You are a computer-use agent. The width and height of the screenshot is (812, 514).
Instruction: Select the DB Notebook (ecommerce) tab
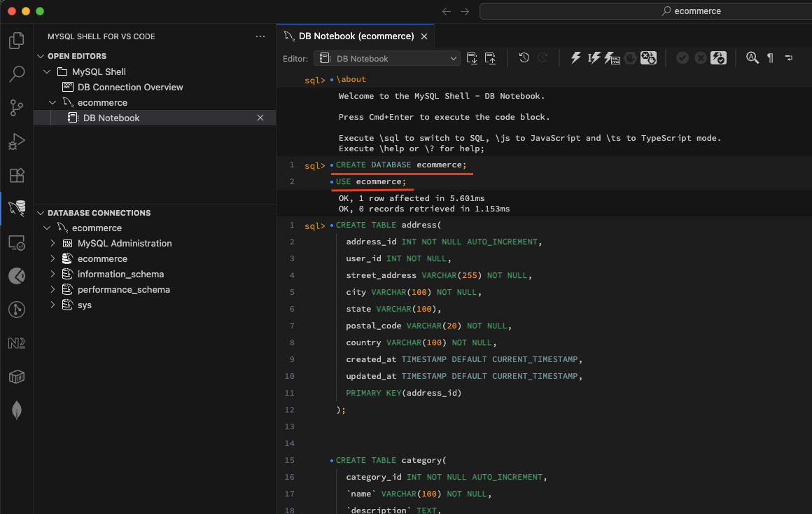pos(356,36)
